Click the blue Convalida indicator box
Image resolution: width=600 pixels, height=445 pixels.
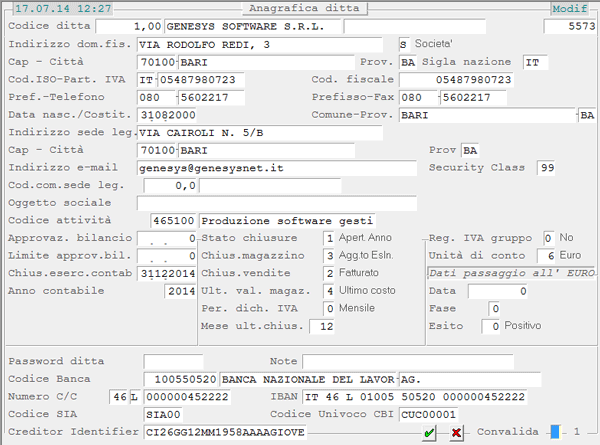coord(555,432)
